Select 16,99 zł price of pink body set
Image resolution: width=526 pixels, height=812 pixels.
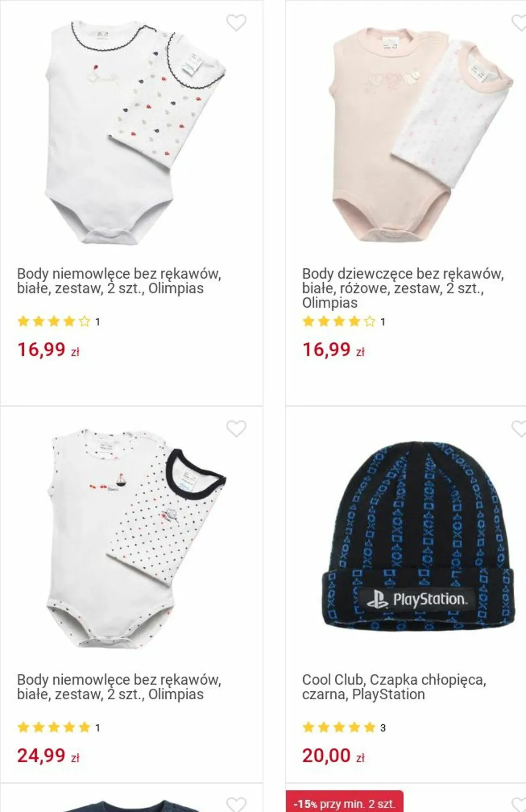(x=333, y=350)
